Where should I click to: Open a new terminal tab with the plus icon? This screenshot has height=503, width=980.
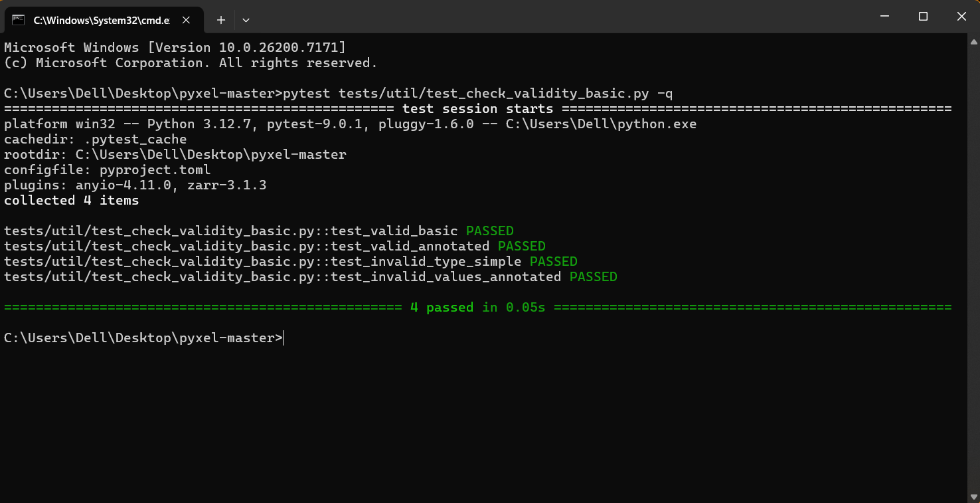[220, 20]
